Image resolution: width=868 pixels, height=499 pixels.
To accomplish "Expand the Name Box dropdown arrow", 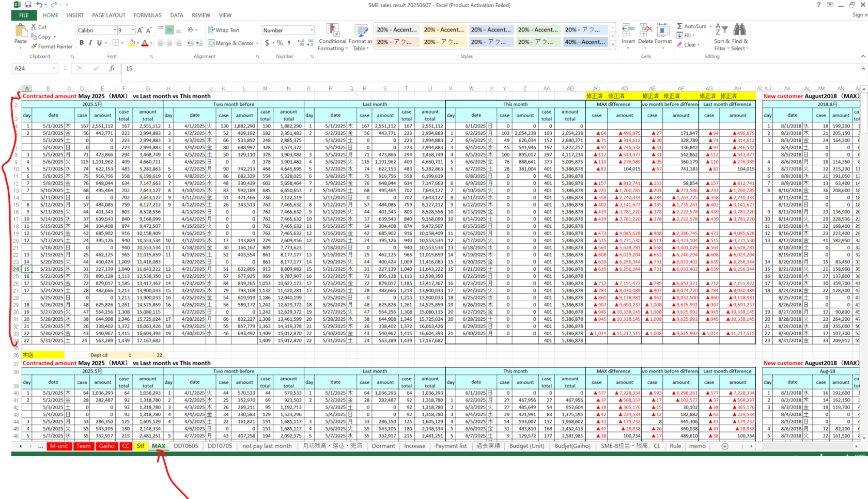I will [x=54, y=68].
